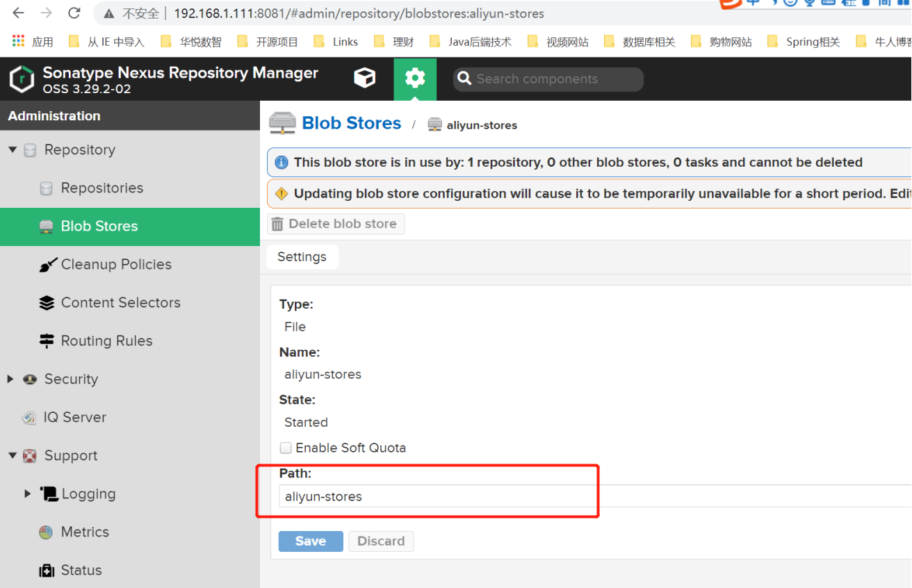The width and height of the screenshot is (912, 588).
Task: Open the Spring相关 bookmark folder
Action: click(x=804, y=42)
